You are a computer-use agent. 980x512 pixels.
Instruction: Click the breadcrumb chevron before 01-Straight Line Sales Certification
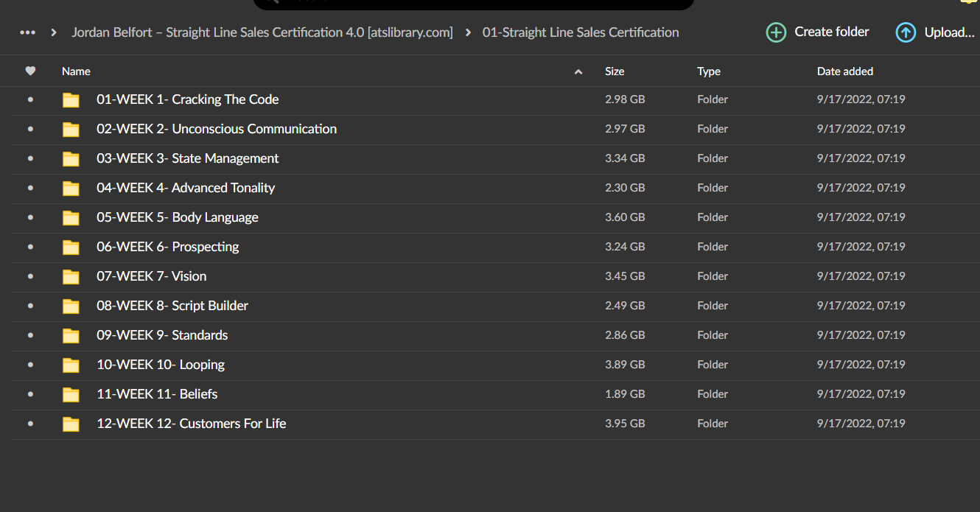click(x=468, y=32)
